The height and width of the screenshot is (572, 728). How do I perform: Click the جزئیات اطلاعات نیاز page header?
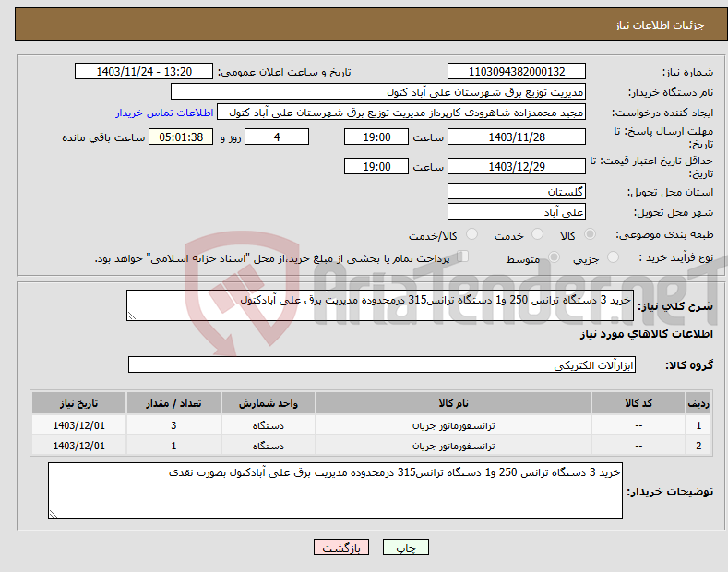pyautogui.click(x=660, y=25)
